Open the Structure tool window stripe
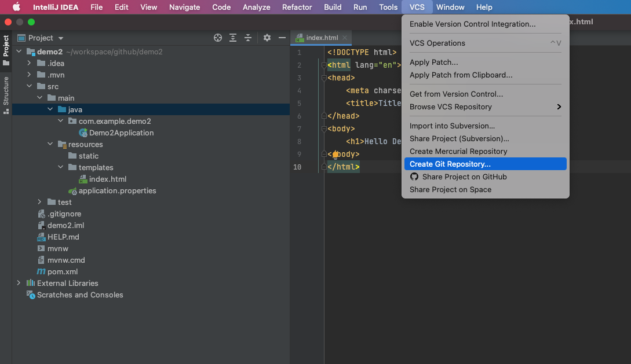631x364 pixels. point(6,95)
